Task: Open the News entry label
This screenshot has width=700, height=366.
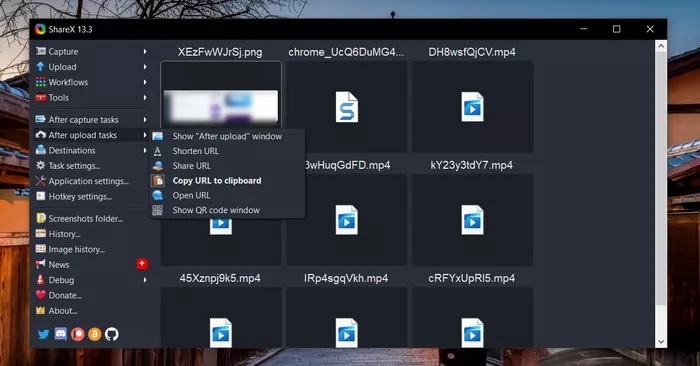Action: [59, 265]
